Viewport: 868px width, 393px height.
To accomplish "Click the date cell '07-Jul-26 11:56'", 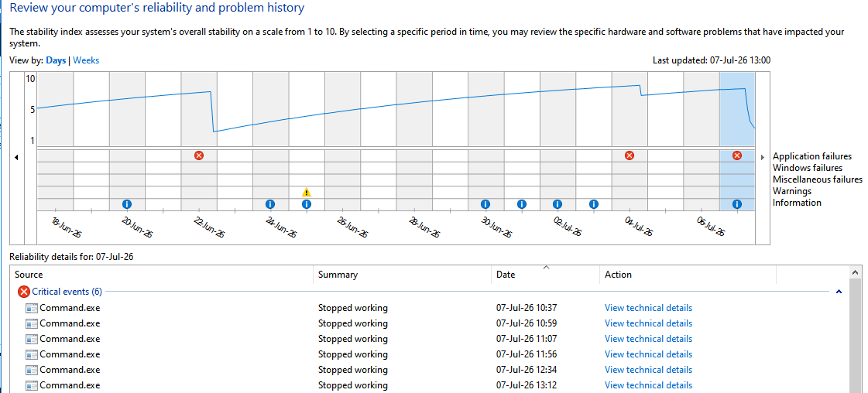I will point(527,354).
